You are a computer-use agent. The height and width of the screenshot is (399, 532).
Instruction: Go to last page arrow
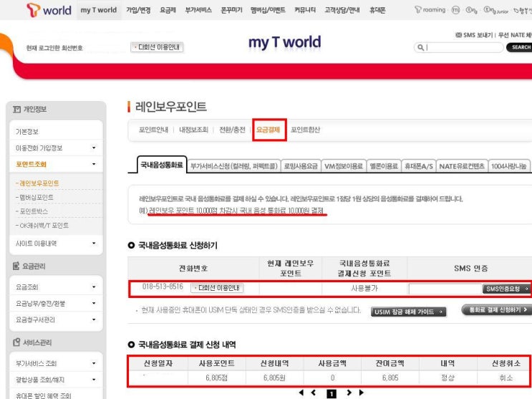[362, 393]
